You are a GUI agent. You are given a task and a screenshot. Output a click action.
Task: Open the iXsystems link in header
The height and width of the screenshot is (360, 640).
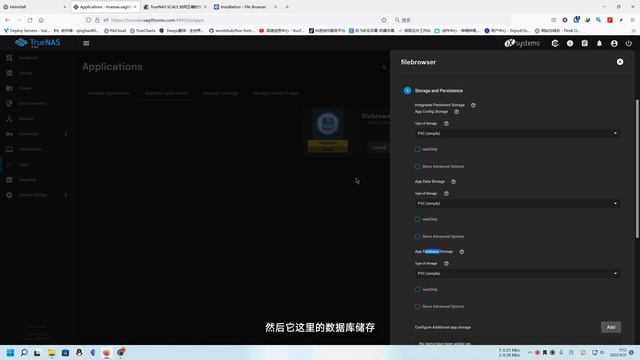pos(522,43)
